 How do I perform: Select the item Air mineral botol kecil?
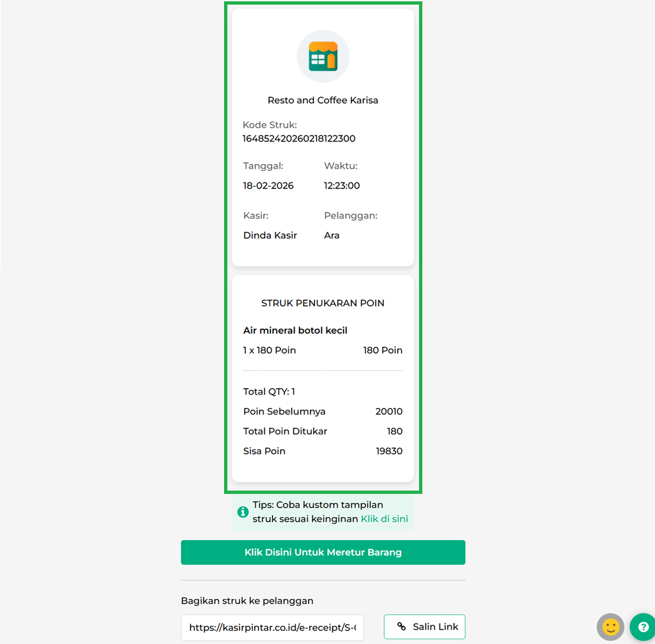click(x=295, y=331)
